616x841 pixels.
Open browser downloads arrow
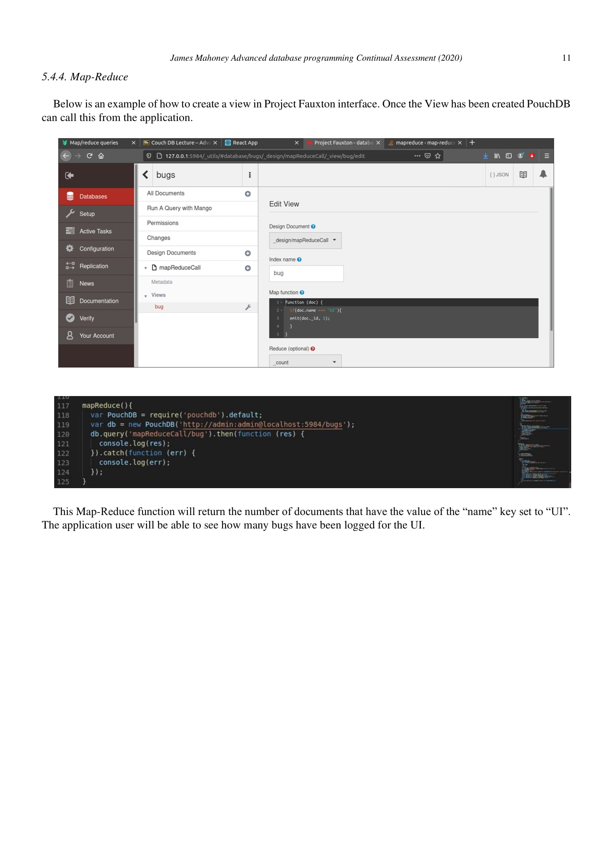(485, 156)
